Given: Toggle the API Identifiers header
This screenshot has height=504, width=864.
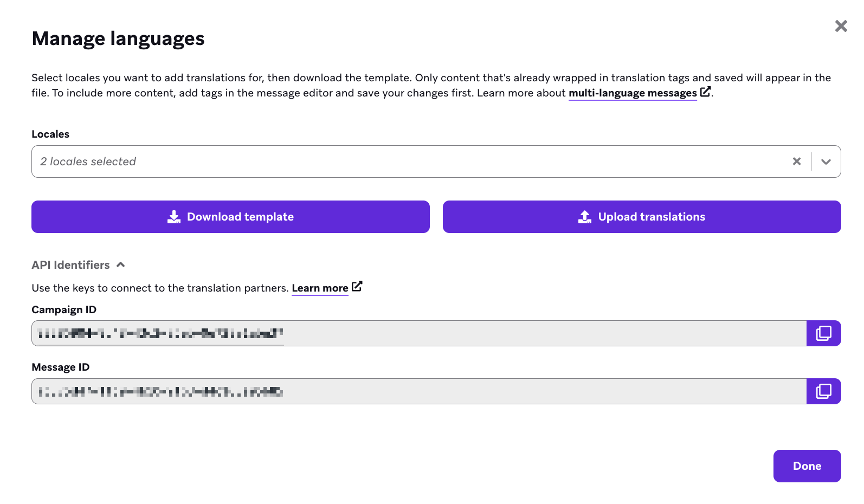Looking at the screenshot, I should pyautogui.click(x=71, y=265).
